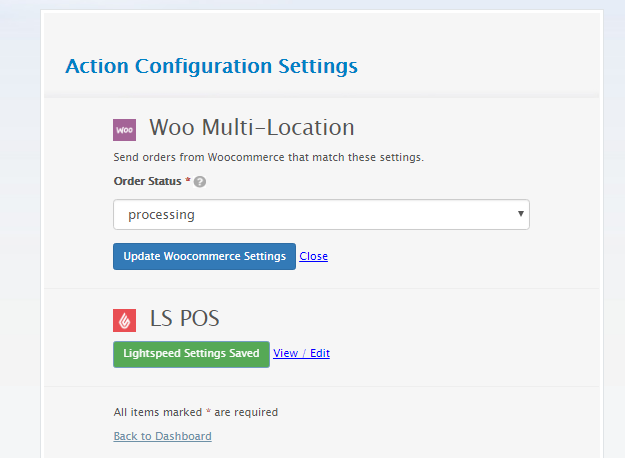Click the LS POS heading
Screen dimensions: 625x458
tap(185, 318)
